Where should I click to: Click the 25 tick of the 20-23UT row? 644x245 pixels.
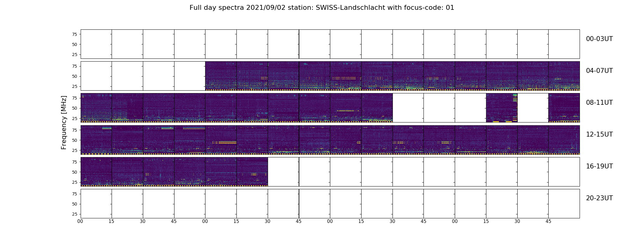coord(75,214)
